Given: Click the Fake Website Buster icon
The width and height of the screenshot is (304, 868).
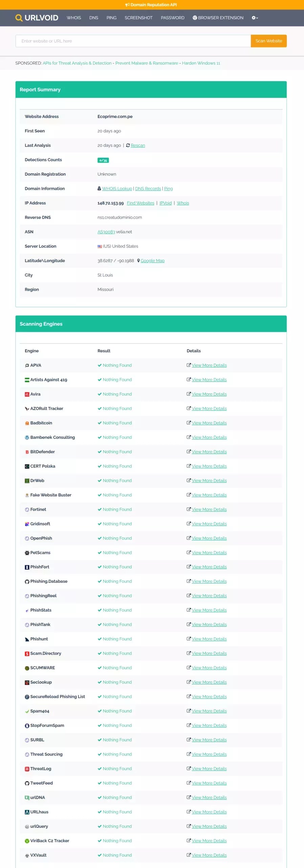Looking at the screenshot, I should (x=27, y=495).
